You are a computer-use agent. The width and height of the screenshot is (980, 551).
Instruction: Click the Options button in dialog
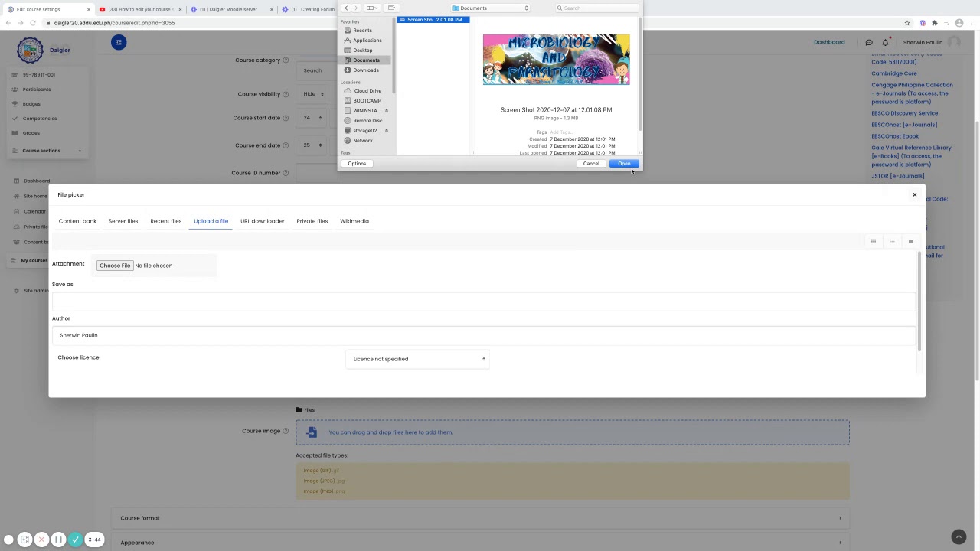pyautogui.click(x=357, y=163)
